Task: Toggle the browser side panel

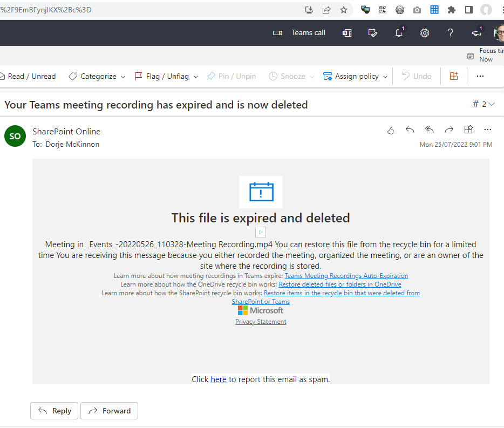Action: (x=469, y=10)
